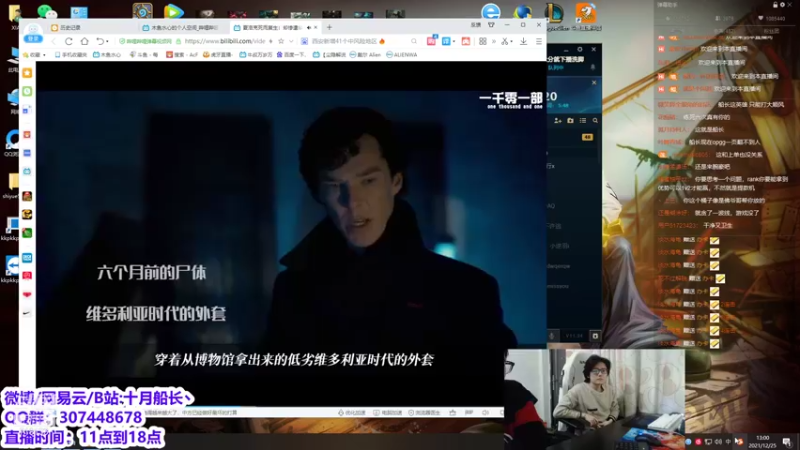Open the red PDF-style extension icon
Screen dimensions: 800x450
(x=466, y=41)
